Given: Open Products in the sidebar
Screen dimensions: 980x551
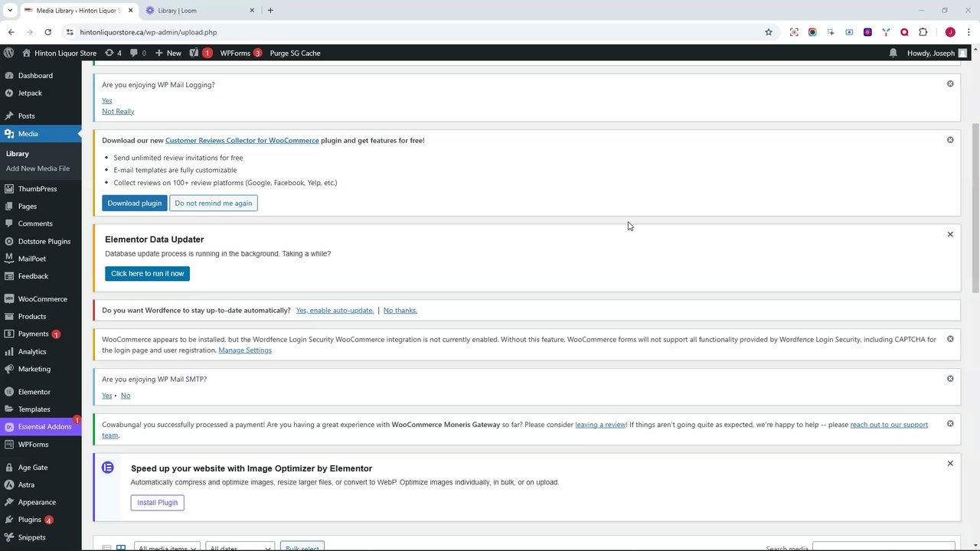Looking at the screenshot, I should pyautogui.click(x=31, y=316).
